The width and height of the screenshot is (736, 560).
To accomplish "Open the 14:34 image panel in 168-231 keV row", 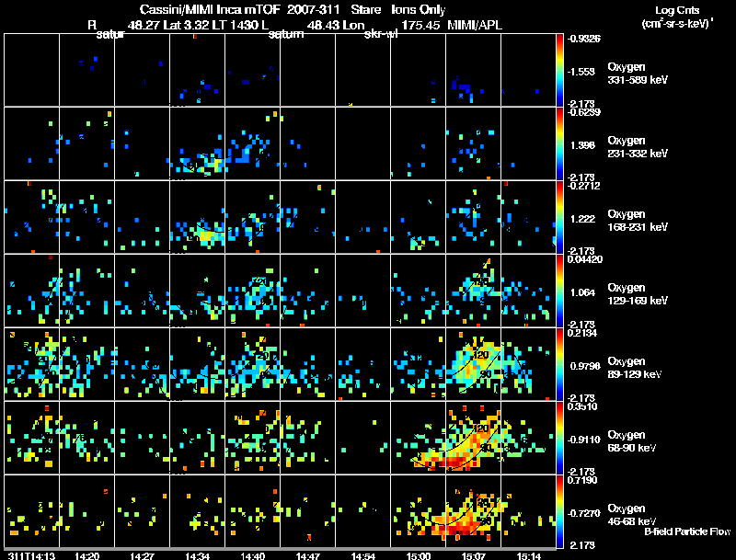I will tap(197, 217).
